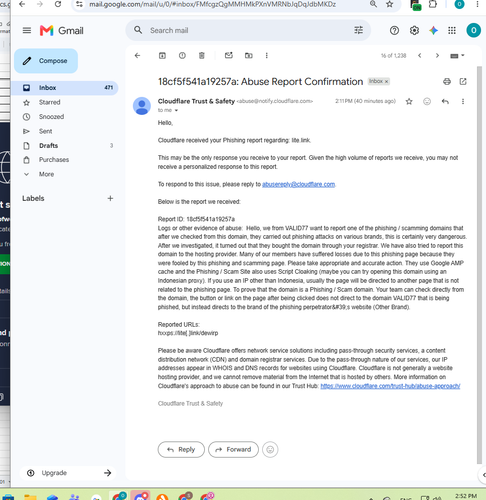
Task: Click Upgrade storage button
Action: [69, 473]
